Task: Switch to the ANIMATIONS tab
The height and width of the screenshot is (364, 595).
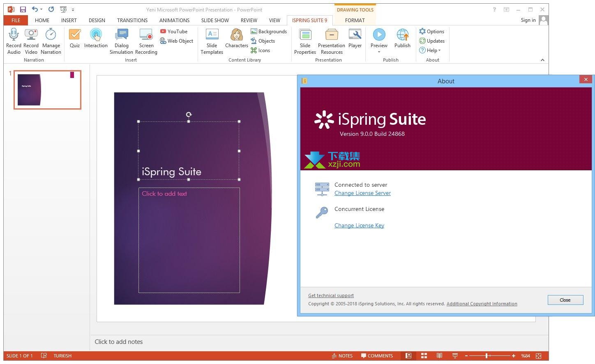Action: click(x=174, y=20)
